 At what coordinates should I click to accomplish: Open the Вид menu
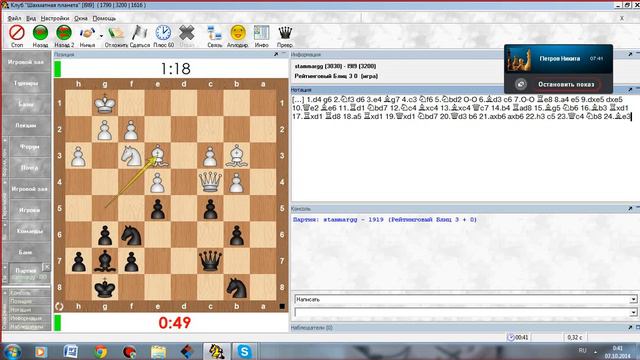coord(31,18)
